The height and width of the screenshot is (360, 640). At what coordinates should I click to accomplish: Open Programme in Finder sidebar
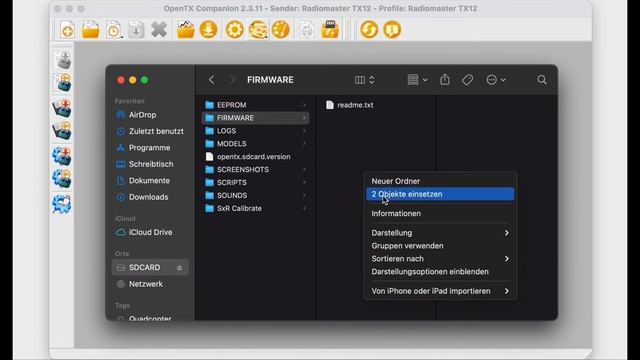pyautogui.click(x=150, y=148)
